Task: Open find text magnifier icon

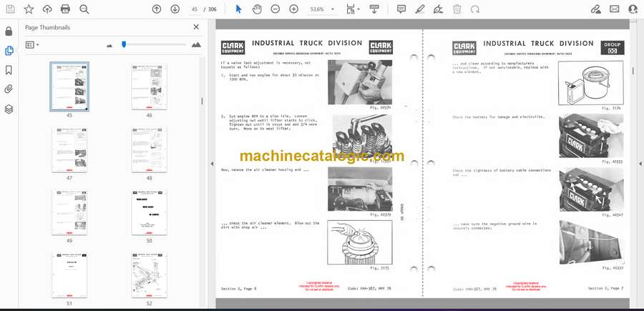Action: (x=84, y=9)
